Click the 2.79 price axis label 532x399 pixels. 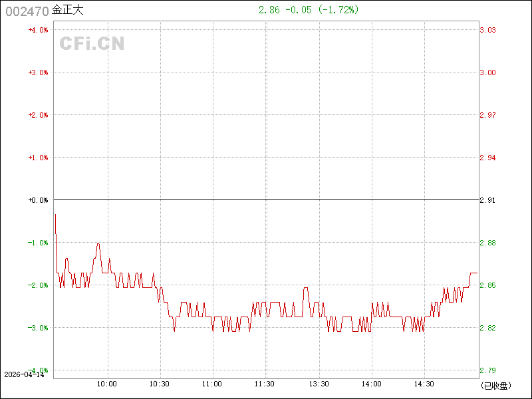click(x=488, y=370)
